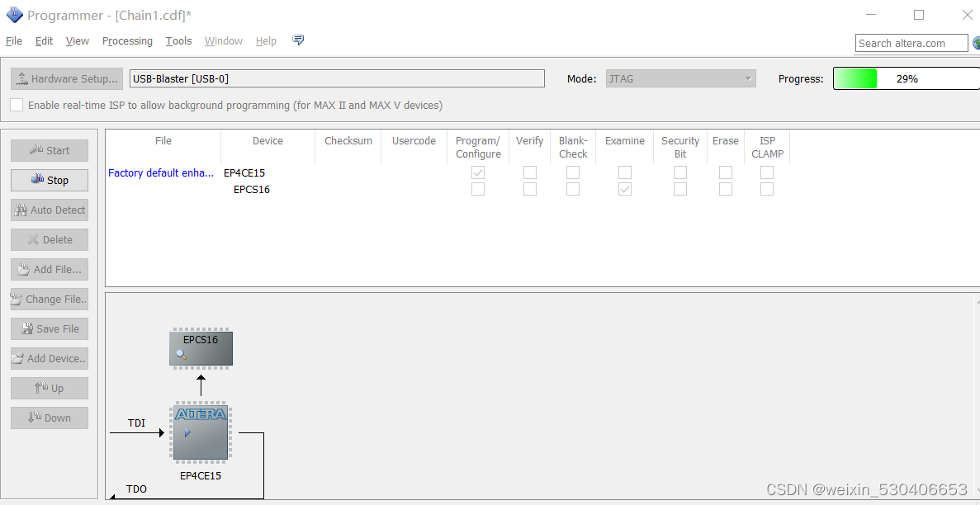980x505 pixels.
Task: Click the Add File button
Action: [50, 269]
